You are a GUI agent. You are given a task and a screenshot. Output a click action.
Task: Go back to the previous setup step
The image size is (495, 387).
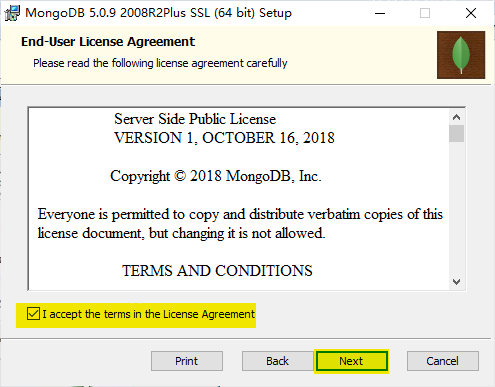(277, 361)
